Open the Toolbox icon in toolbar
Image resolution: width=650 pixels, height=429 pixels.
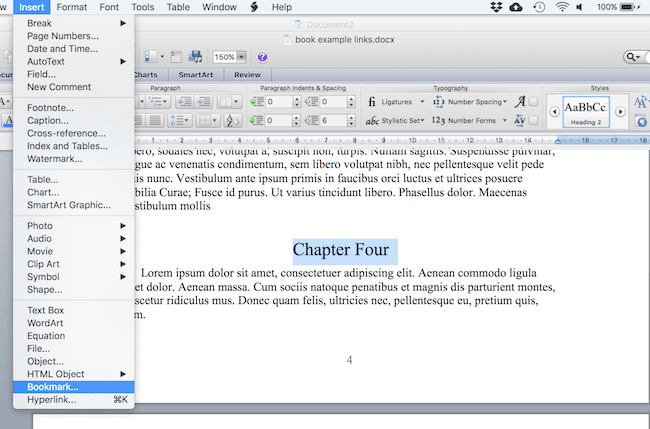pos(176,57)
